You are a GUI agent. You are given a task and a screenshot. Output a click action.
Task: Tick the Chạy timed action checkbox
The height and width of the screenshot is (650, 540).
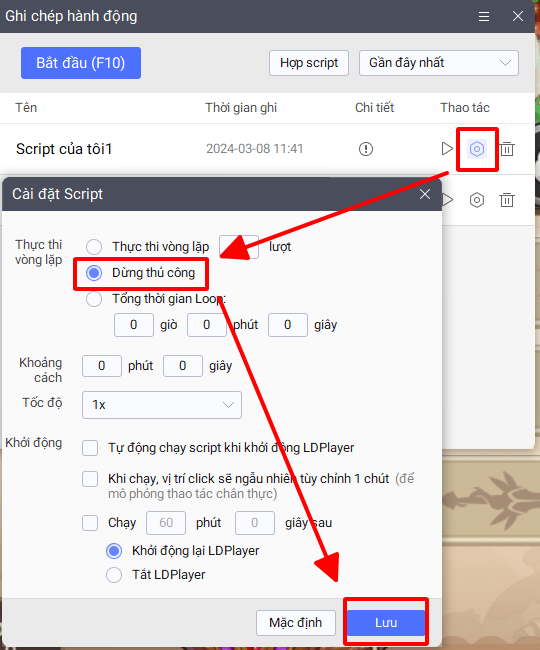pyautogui.click(x=90, y=523)
